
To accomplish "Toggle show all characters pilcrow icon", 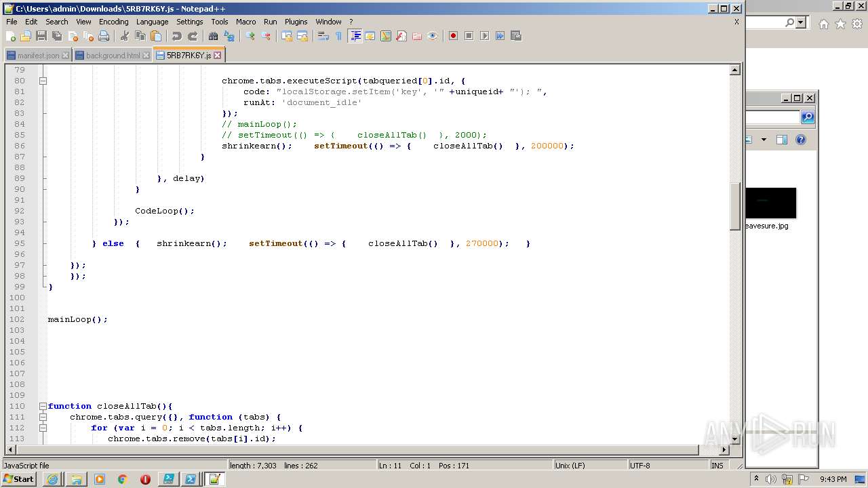I will click(x=339, y=36).
